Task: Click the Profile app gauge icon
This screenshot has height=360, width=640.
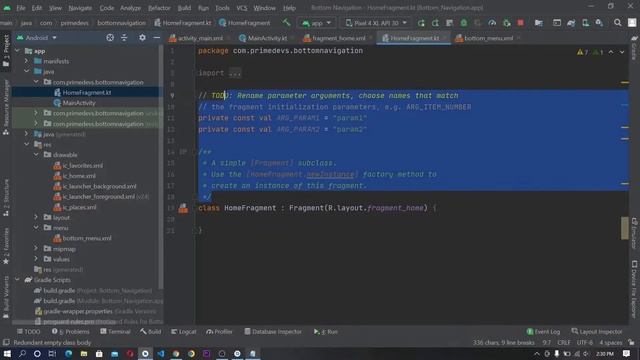Action: pos(492,23)
